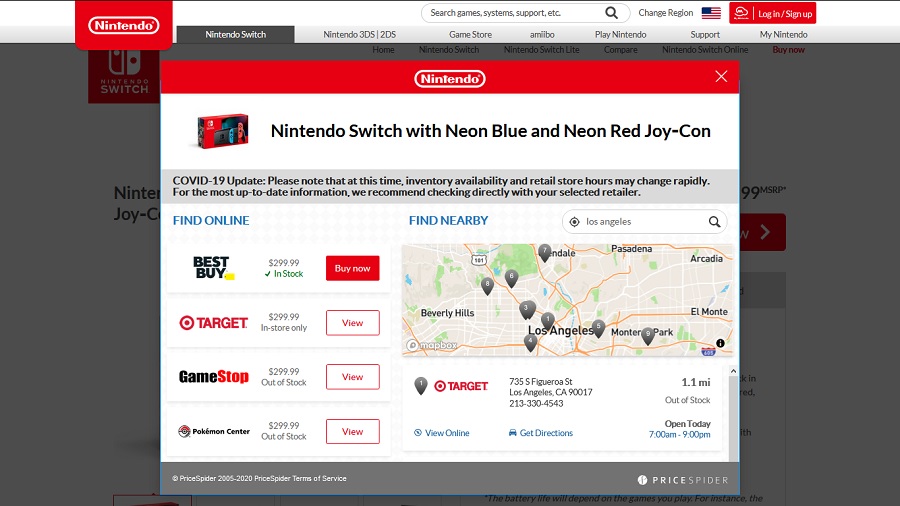The width and height of the screenshot is (900, 506).
Task: Click the red Buy now subnav link
Action: 788,50
